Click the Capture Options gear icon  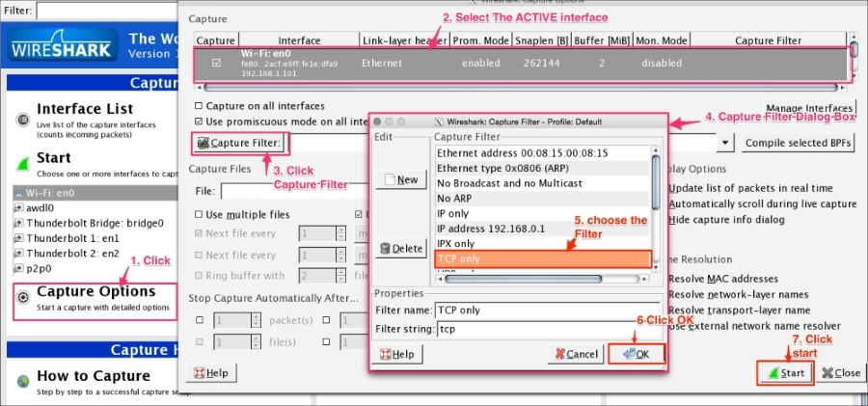pyautogui.click(x=23, y=298)
